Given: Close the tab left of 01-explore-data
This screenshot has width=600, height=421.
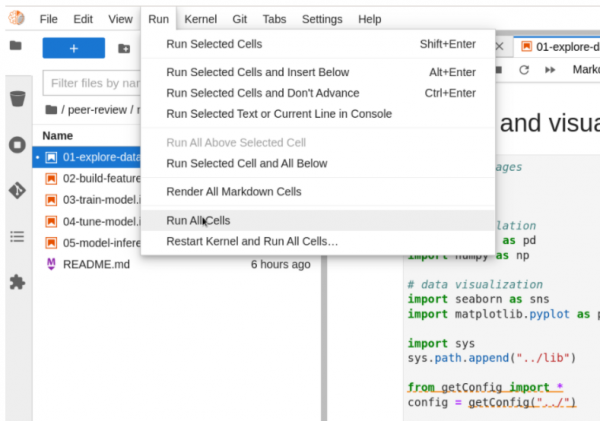Looking at the screenshot, I should click(x=500, y=46).
